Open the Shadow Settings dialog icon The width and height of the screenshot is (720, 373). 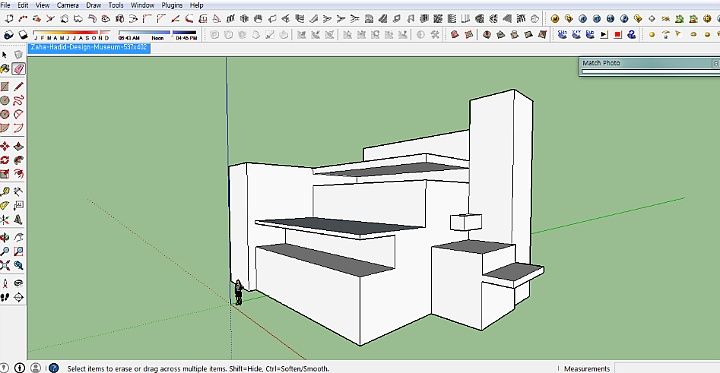pos(9,35)
